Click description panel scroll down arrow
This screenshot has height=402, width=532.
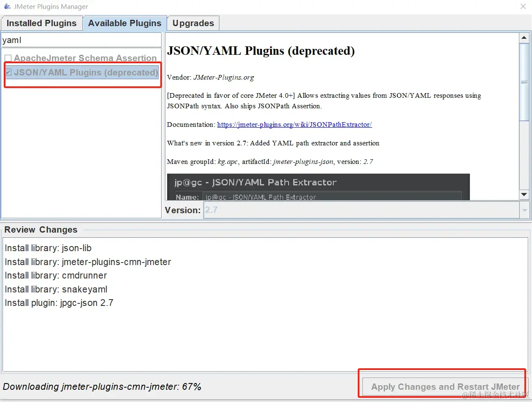[x=524, y=194]
